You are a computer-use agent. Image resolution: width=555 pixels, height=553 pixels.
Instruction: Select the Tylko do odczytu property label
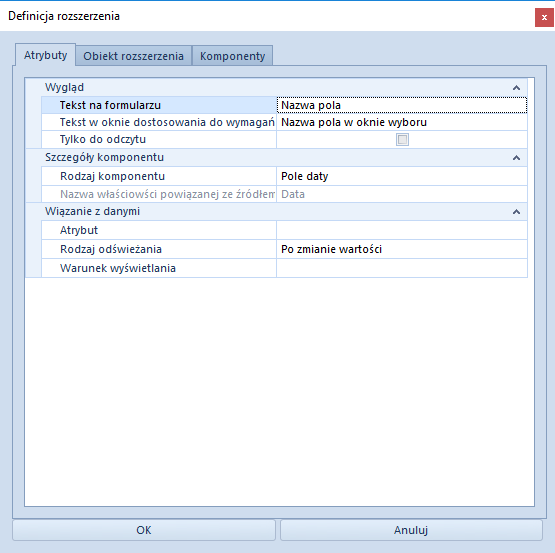[x=103, y=139]
